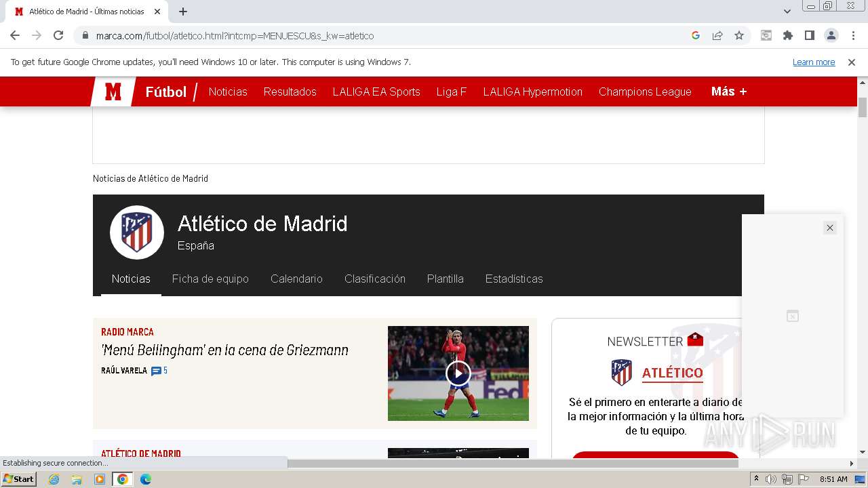Click the vertical scrollbar thumb
The height and width of the screenshot is (488, 868).
(863, 107)
